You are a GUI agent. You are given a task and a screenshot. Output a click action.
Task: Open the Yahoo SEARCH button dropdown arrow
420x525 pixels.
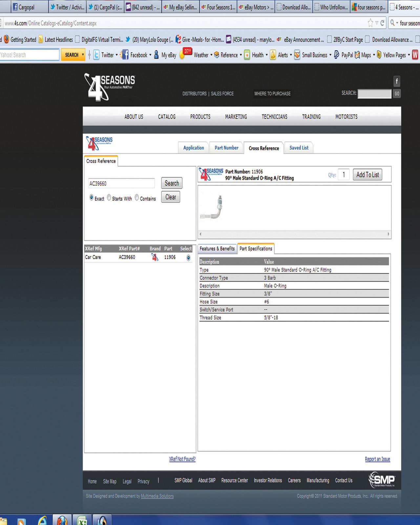(x=83, y=55)
